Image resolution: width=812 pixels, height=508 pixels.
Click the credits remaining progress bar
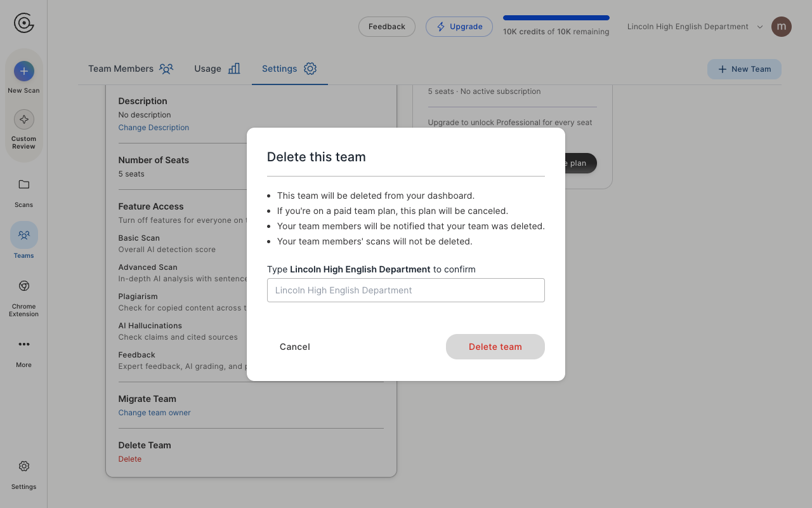(556, 18)
